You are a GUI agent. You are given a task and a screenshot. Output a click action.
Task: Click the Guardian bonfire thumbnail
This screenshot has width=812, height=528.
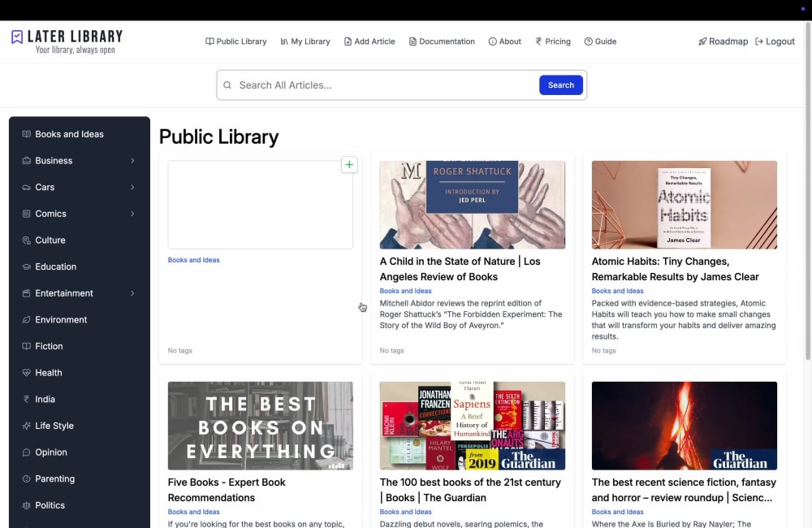click(684, 426)
